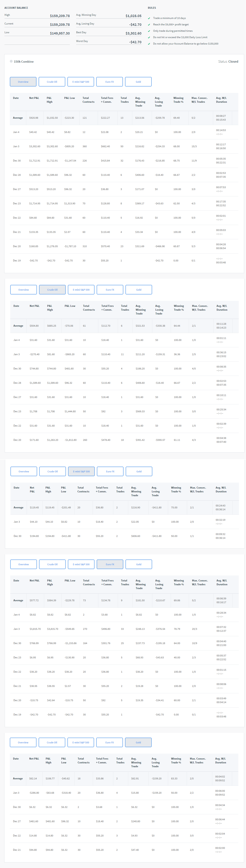
Task: Click the Crude Oil average P&L High $685.25
Action: pos(52,326)
